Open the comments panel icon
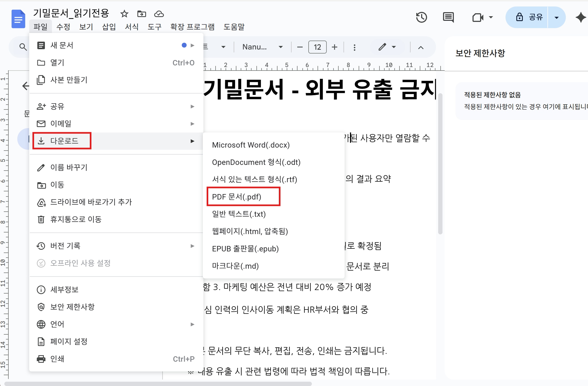This screenshot has width=588, height=386. coord(448,18)
